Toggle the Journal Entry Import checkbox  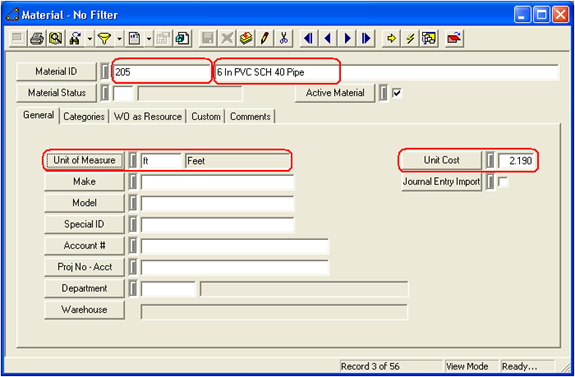pos(503,182)
